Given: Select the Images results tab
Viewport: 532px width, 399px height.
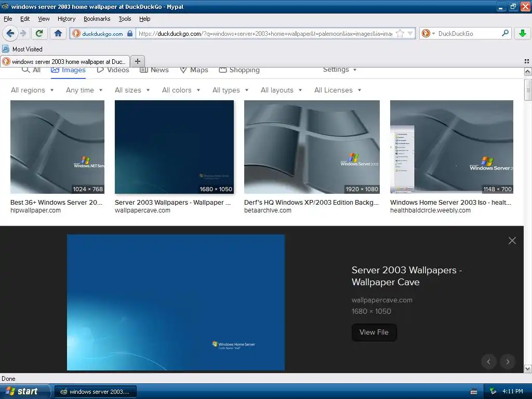Looking at the screenshot, I should (x=68, y=70).
